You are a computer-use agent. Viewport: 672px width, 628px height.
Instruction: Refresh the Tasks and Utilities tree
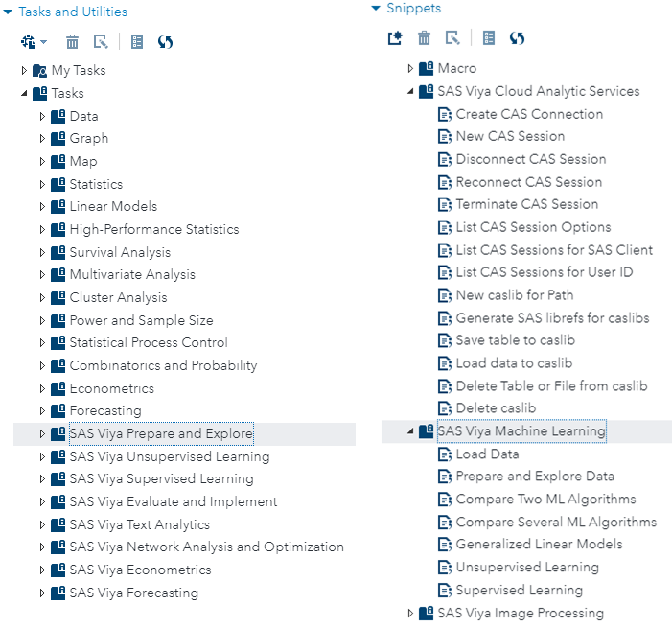[x=165, y=42]
